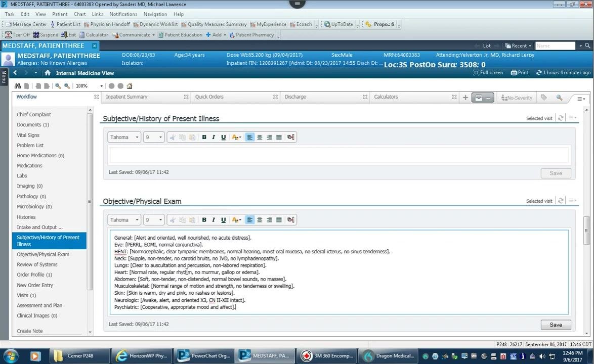Click insert template icon in Objective editor toolbar
The width and height of the screenshot is (594, 364).
pos(290,220)
